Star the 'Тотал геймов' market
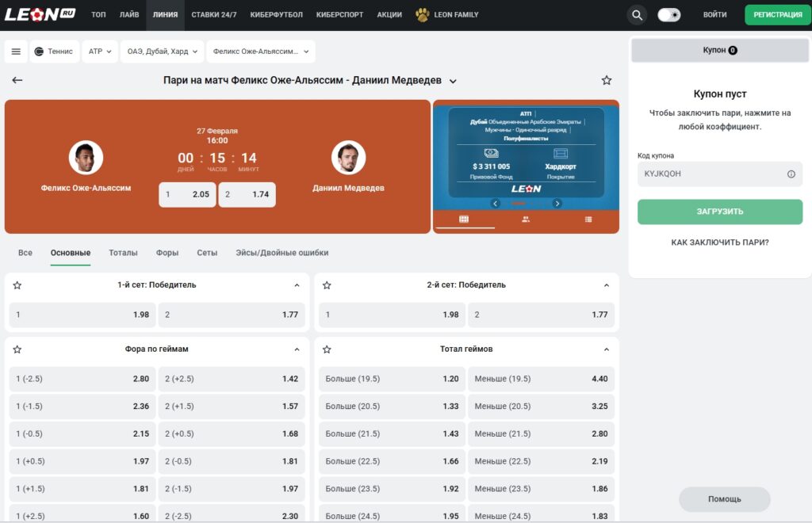Image resolution: width=812 pixels, height=523 pixels. click(327, 349)
